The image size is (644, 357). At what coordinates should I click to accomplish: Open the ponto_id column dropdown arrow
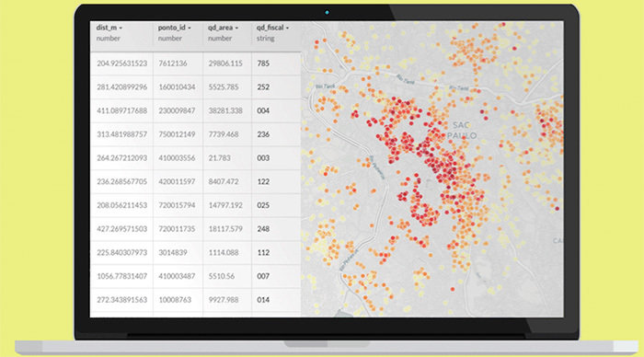click(x=190, y=29)
